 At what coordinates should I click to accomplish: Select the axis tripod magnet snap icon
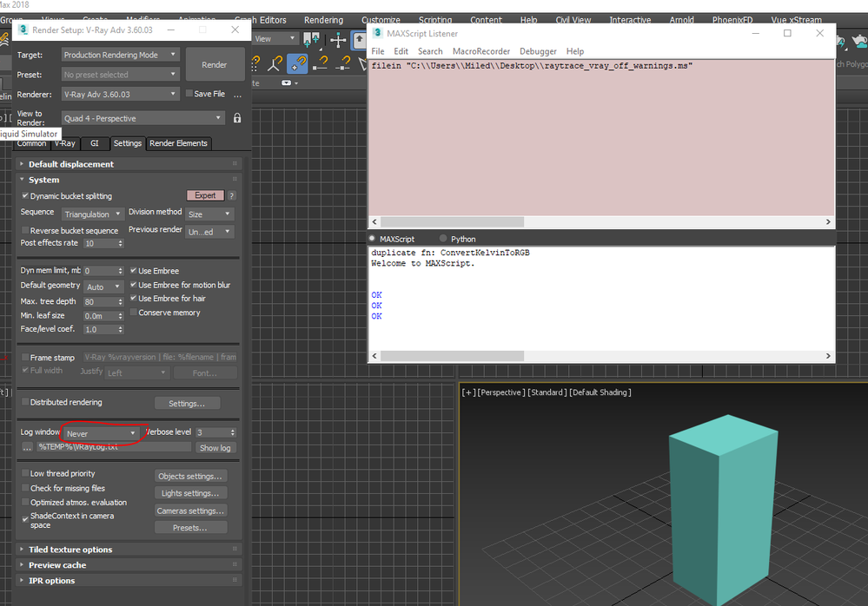point(275,63)
